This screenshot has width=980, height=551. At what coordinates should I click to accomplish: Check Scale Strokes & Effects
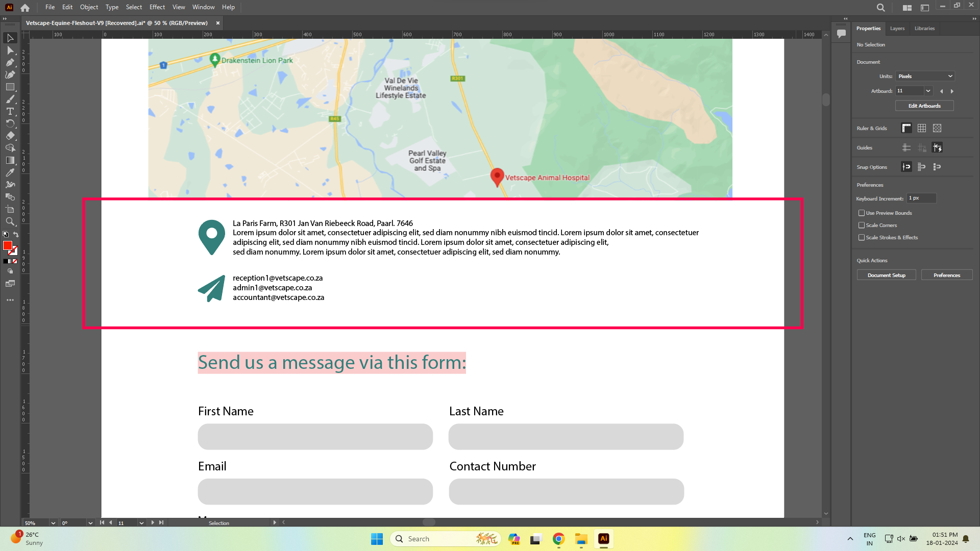(862, 238)
